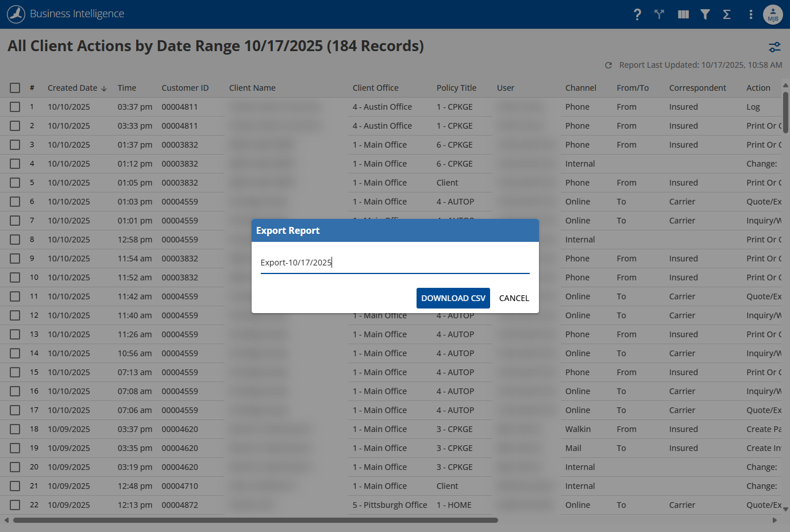Check the checkbox for row 22
The image size is (790, 532).
pos(15,505)
